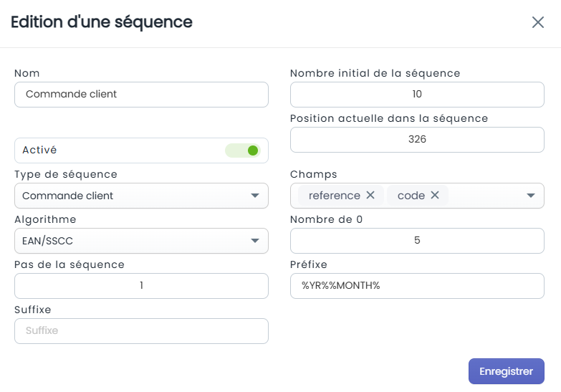Click the Nombre de 0 field
The image size is (561, 392).
point(417,241)
